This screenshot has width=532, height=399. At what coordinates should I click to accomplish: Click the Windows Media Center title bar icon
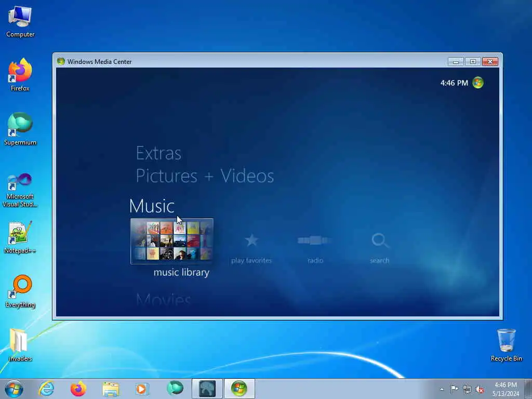click(x=61, y=61)
